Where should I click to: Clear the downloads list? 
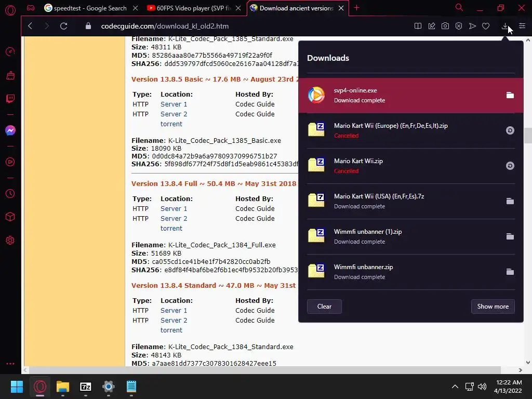(x=324, y=307)
